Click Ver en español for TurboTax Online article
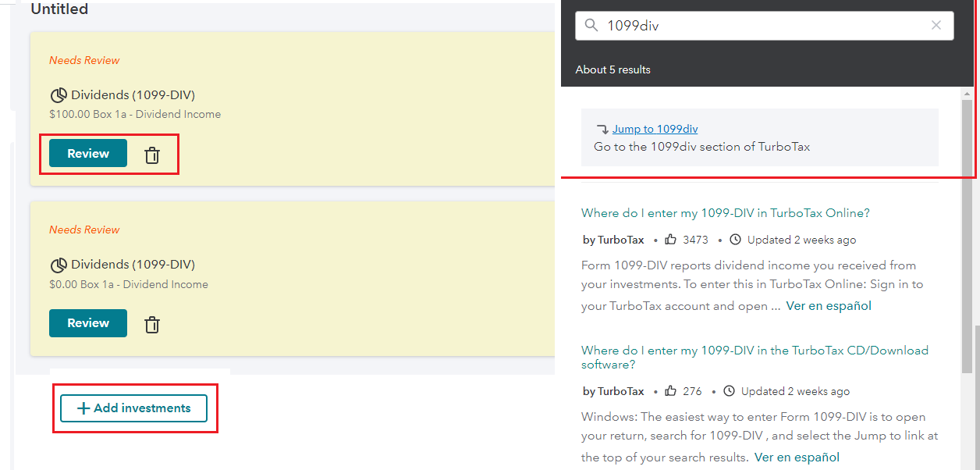980x470 pixels. (x=829, y=306)
